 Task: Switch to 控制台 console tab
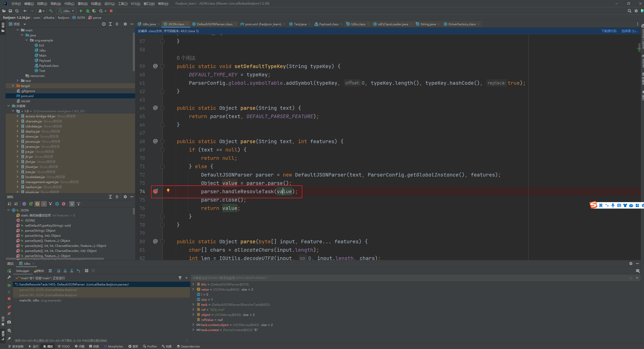click(39, 271)
